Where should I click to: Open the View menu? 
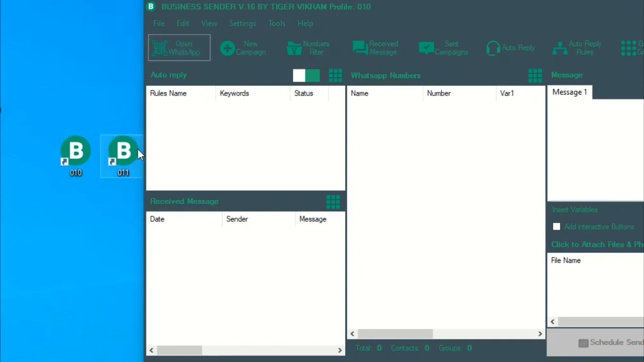209,24
